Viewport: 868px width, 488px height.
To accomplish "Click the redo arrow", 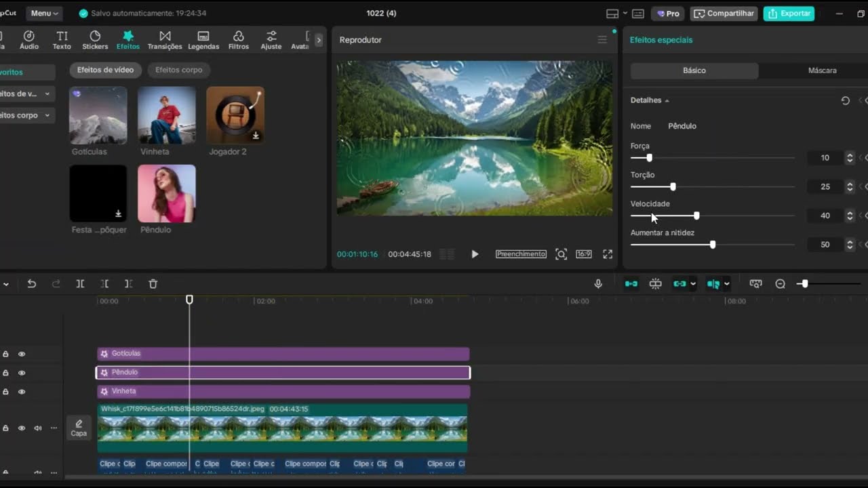I will [56, 284].
